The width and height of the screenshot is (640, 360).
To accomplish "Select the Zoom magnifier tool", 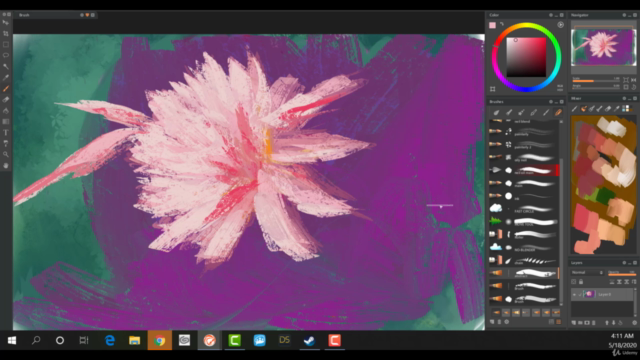I will [6, 154].
